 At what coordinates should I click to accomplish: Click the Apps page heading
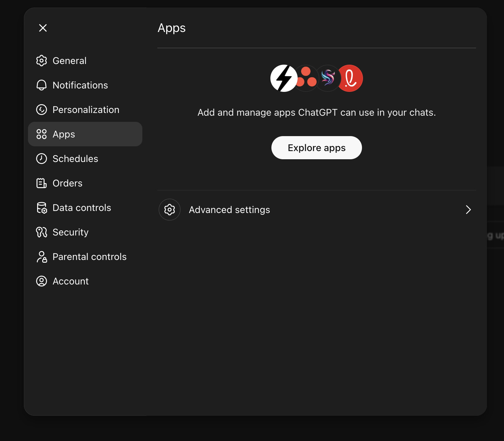[172, 28]
